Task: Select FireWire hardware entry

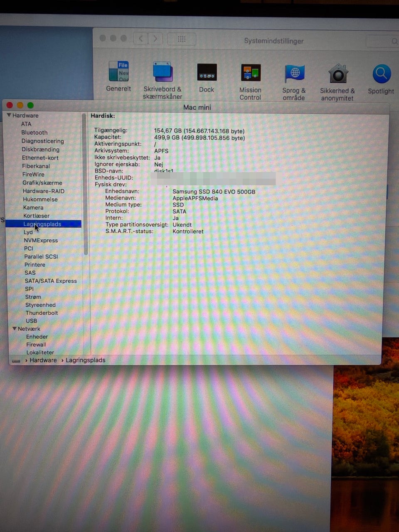Action: (x=33, y=174)
